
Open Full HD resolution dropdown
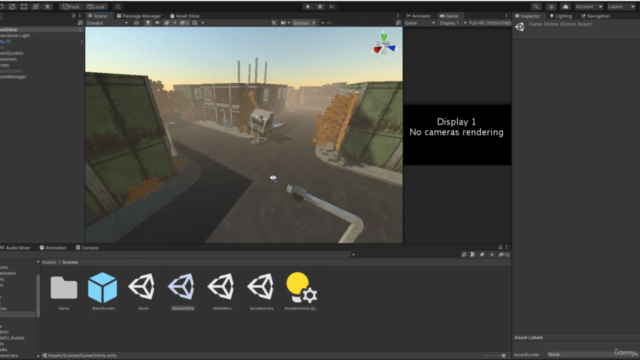[x=490, y=23]
